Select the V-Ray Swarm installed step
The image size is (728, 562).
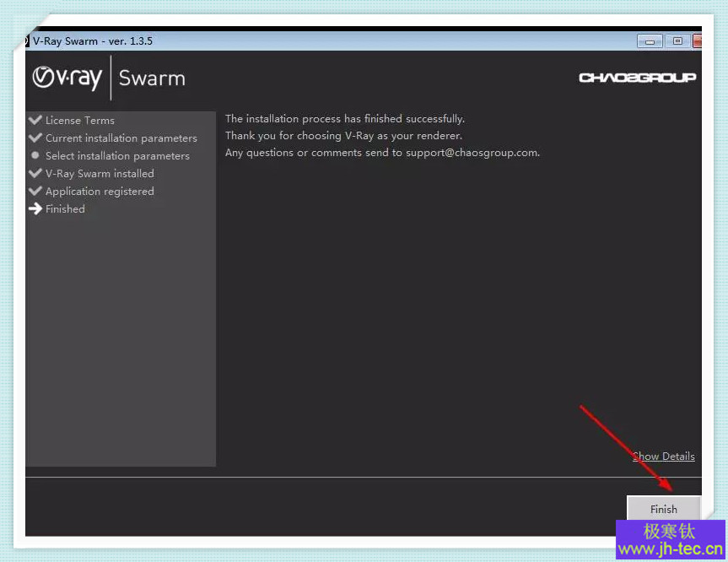(100, 173)
